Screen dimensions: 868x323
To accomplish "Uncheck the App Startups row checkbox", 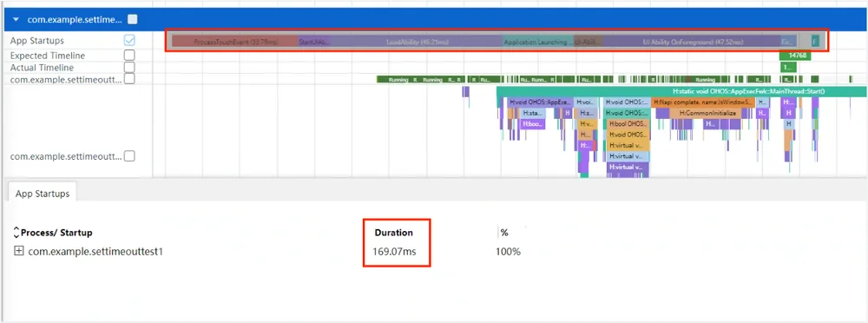I will point(129,41).
